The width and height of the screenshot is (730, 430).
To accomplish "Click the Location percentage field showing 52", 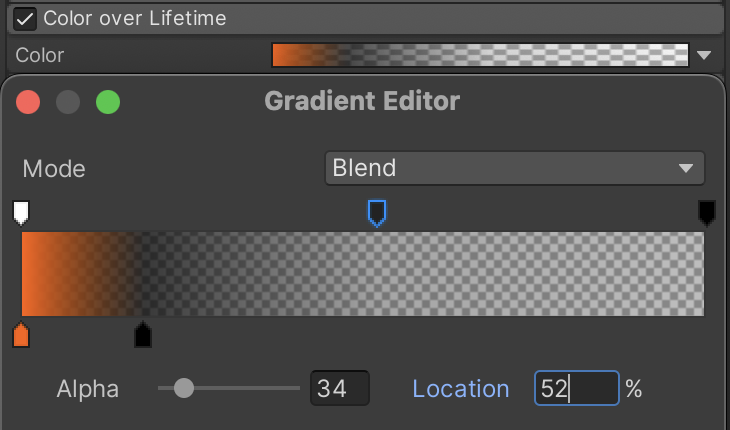I will coord(575,388).
